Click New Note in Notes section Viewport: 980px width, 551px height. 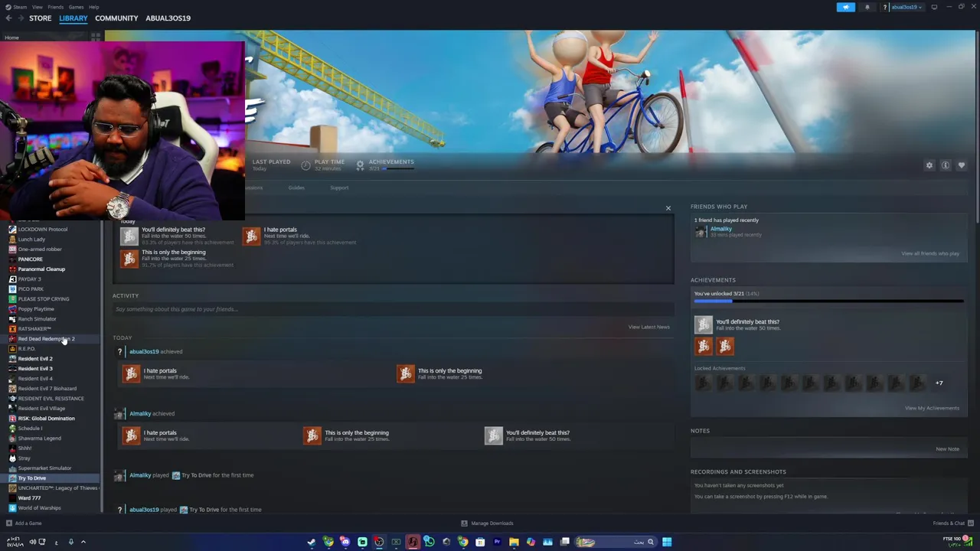pyautogui.click(x=947, y=449)
